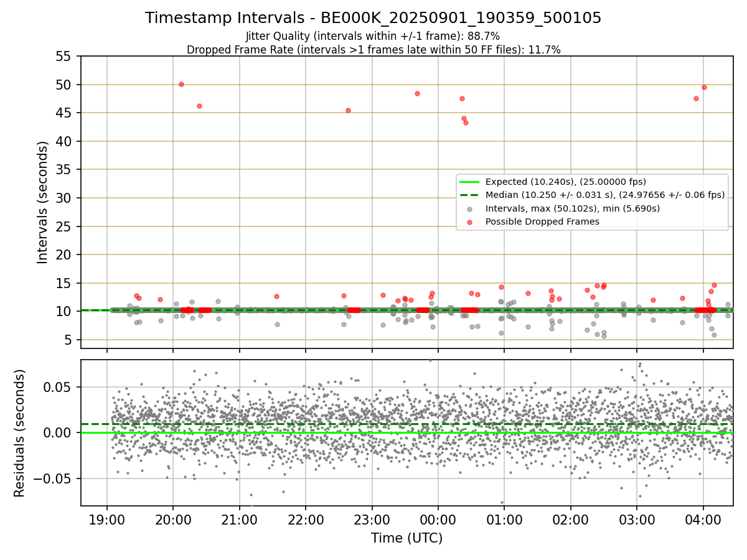
Task: Click the '15' tick on the intervals axis
Action: (x=64, y=283)
